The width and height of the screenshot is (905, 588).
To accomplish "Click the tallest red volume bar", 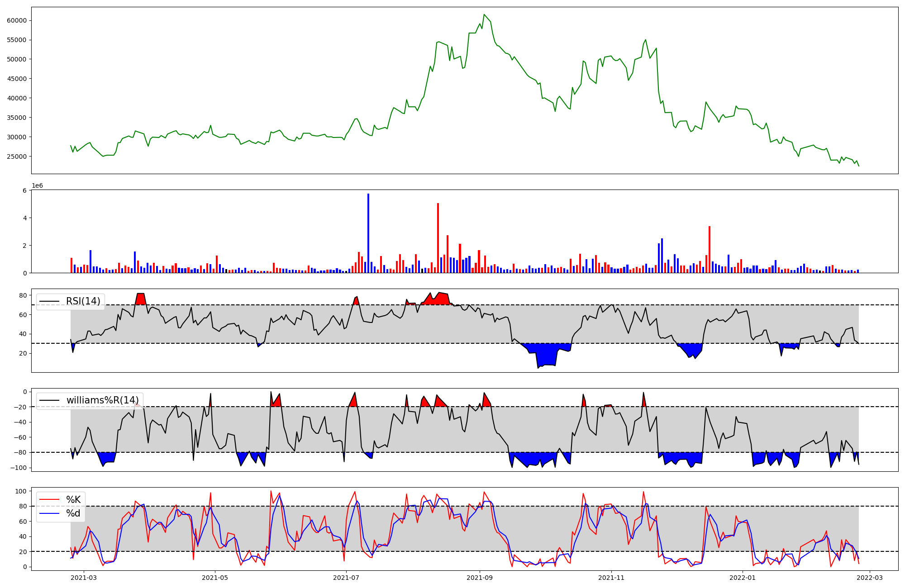I will coord(438,238).
